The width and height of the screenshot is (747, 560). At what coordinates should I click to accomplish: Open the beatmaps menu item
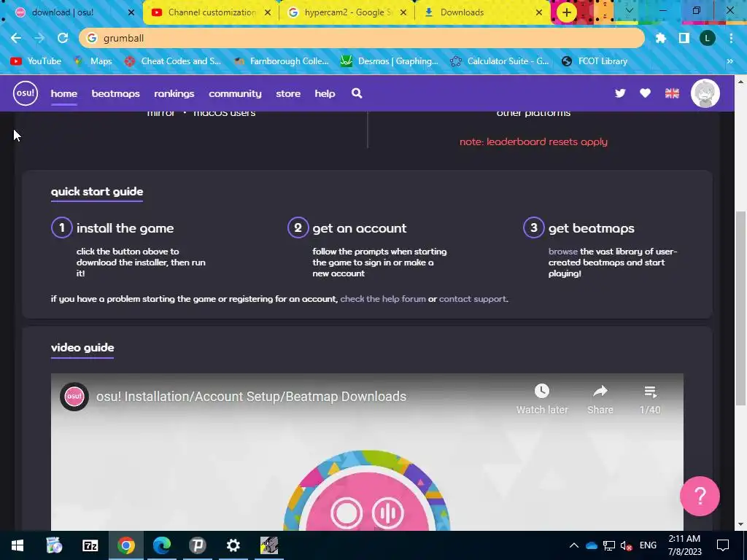pyautogui.click(x=116, y=94)
